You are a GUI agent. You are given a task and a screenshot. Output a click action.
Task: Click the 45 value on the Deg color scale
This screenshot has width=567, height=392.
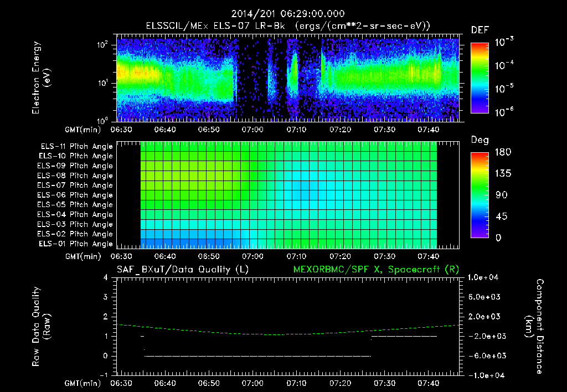[x=503, y=216]
